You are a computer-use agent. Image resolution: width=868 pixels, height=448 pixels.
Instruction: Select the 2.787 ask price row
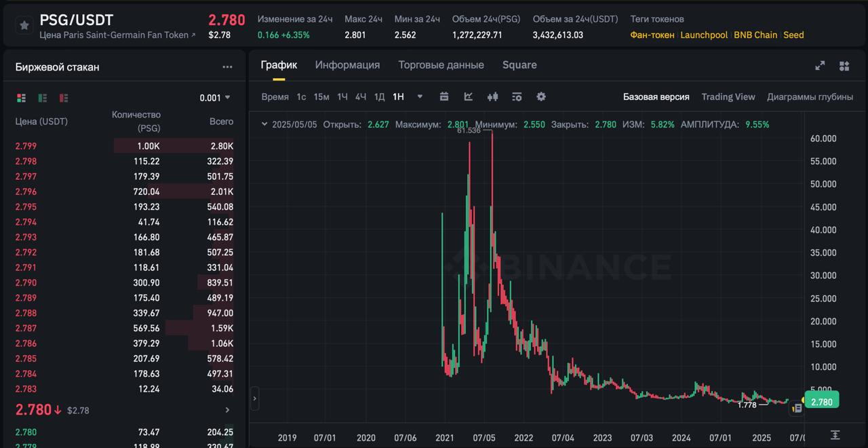(124, 328)
